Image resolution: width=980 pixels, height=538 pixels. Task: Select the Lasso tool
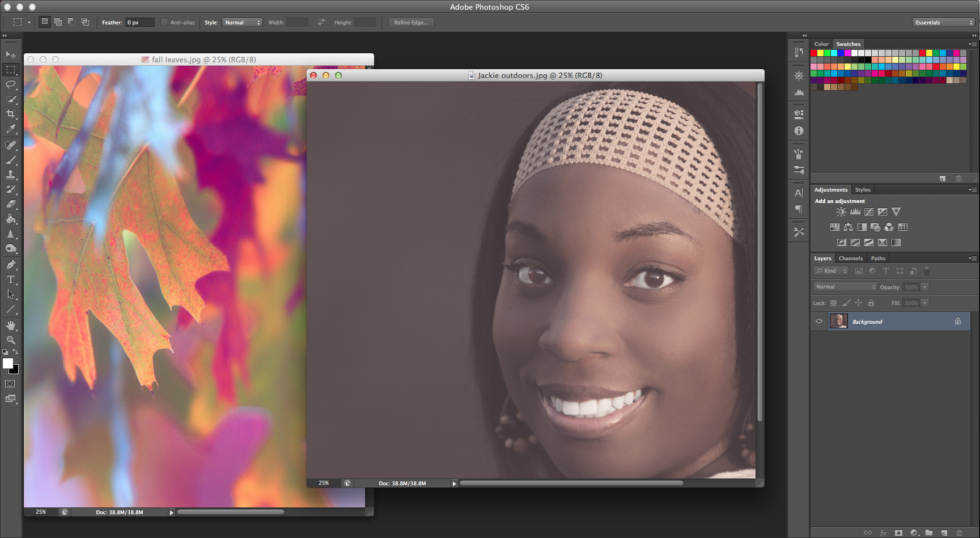click(x=11, y=84)
